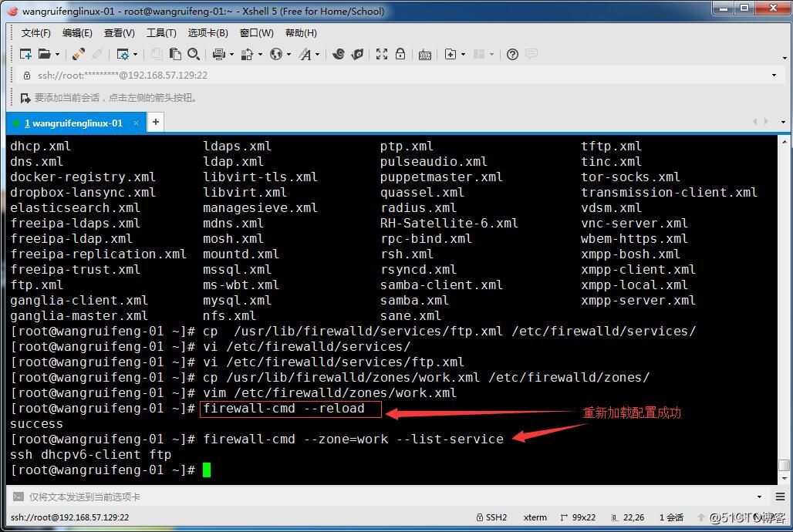Image resolution: width=793 pixels, height=532 pixels.
Task: Click the compose bar send-mode icon
Action: (x=19, y=497)
